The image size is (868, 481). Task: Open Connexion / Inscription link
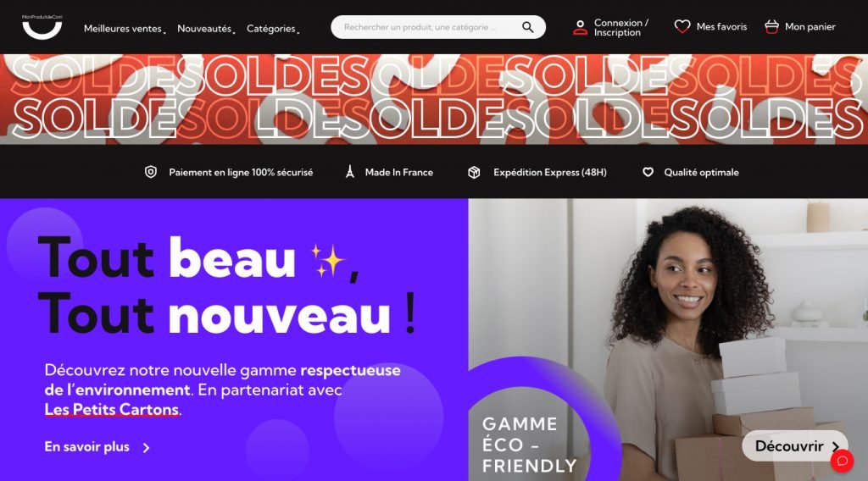620,28
